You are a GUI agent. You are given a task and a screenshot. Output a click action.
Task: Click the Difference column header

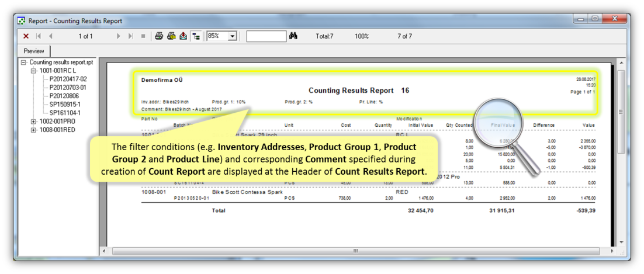click(544, 125)
